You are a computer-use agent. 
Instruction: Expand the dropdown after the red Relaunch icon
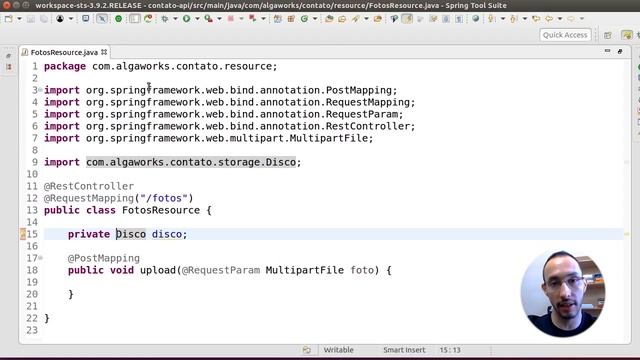(x=263, y=19)
